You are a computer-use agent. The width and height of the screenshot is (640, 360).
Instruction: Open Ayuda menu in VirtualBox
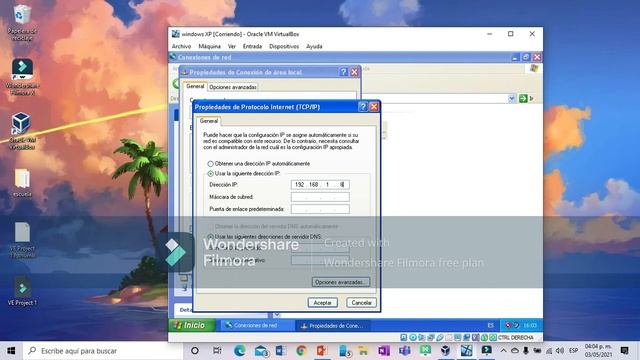[314, 47]
